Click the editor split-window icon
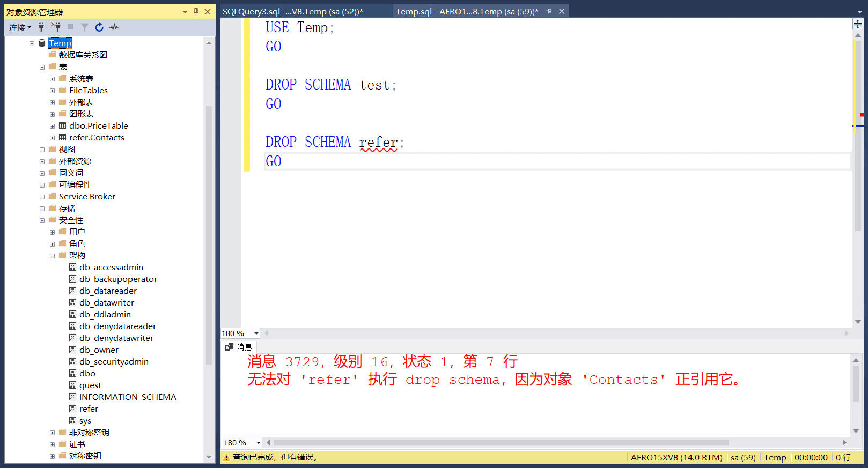 coord(858,24)
